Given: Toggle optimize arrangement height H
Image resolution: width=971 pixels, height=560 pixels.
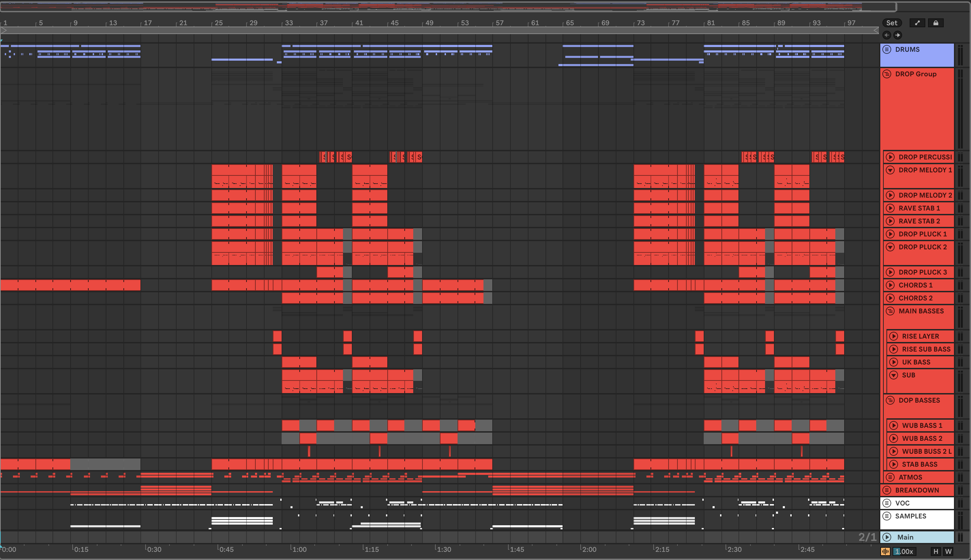Looking at the screenshot, I should (x=936, y=551).
